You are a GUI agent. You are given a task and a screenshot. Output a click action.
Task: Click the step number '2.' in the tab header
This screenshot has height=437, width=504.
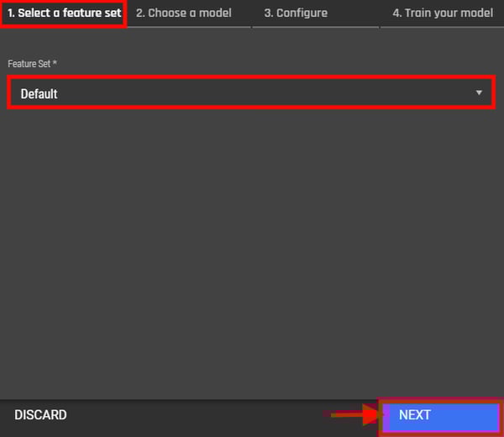(140, 13)
